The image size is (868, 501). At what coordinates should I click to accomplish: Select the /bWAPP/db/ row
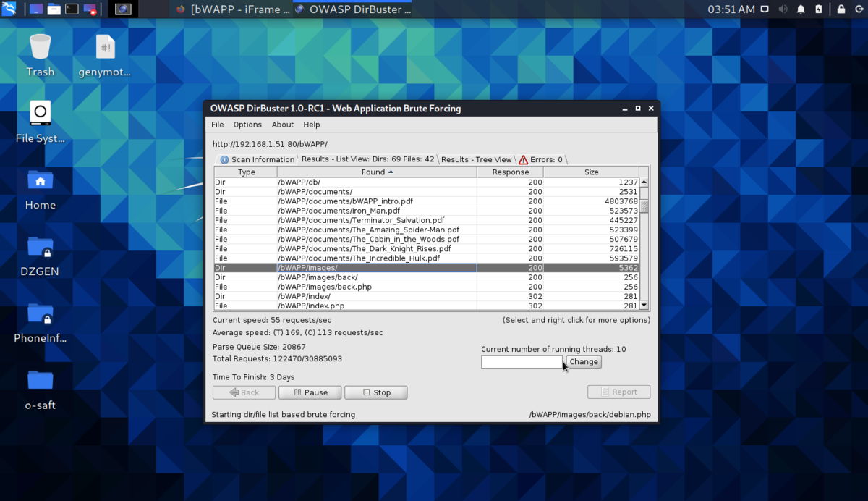[427, 182]
